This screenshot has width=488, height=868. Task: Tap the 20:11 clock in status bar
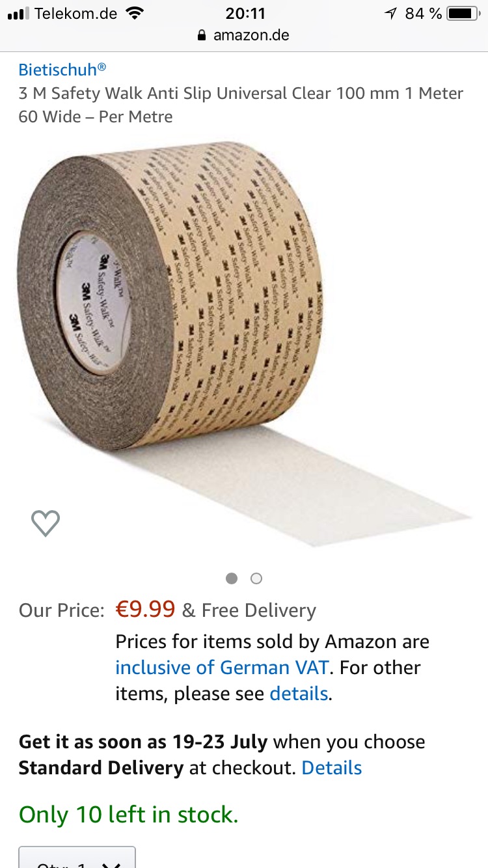click(x=244, y=13)
